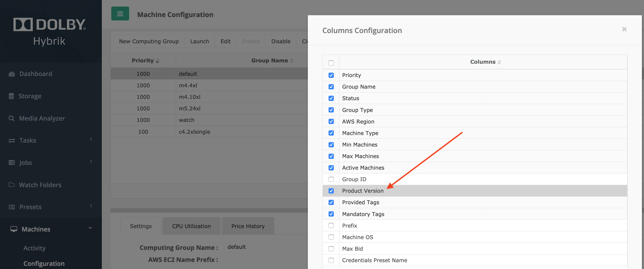The width and height of the screenshot is (644, 269).
Task: Check the Credentials Preset Name checkbox
Action: (331, 260)
